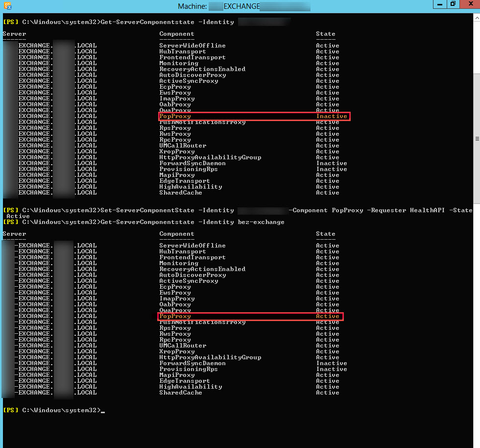Click the PopProxy row marked Inactive
Screen dimensions: 480x448
point(254,116)
